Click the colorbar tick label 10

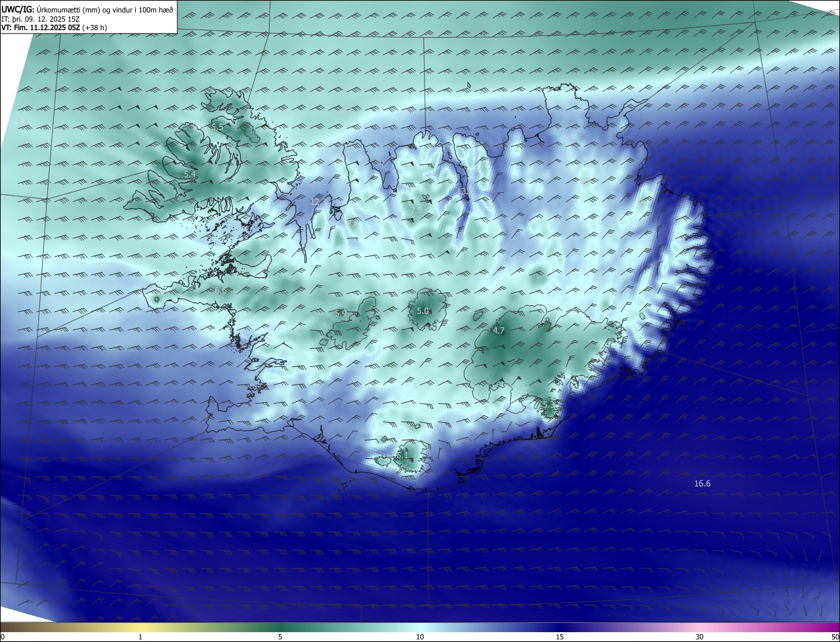[420, 637]
